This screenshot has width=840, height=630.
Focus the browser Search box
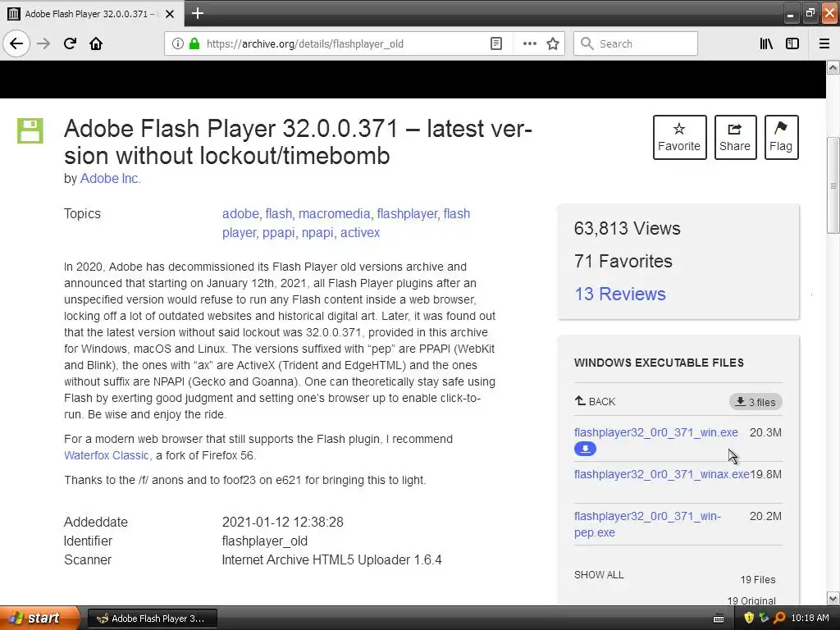point(636,43)
